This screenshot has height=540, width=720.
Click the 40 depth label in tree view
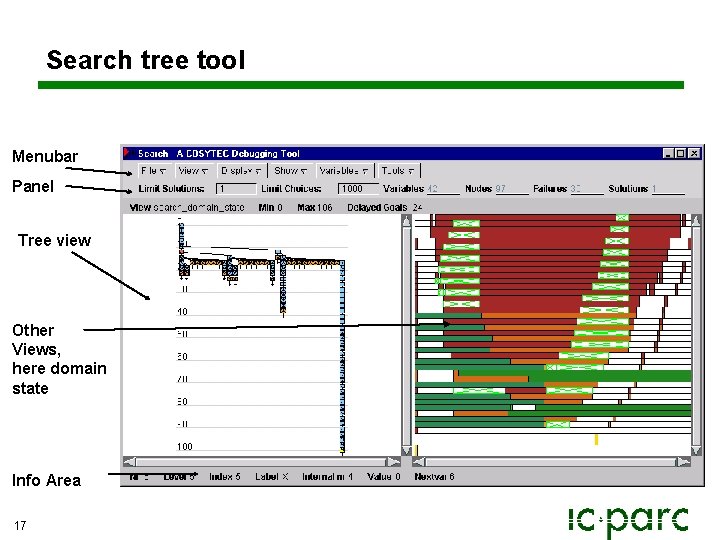pyautogui.click(x=182, y=312)
